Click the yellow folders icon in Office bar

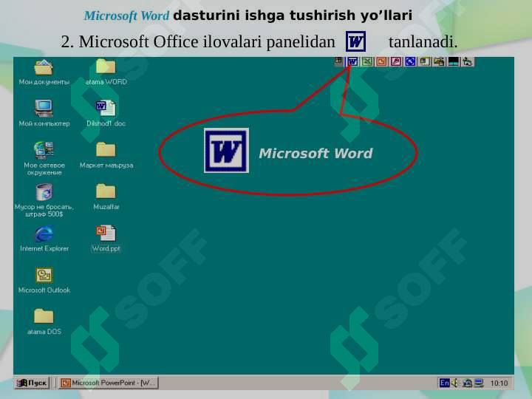(x=439, y=61)
